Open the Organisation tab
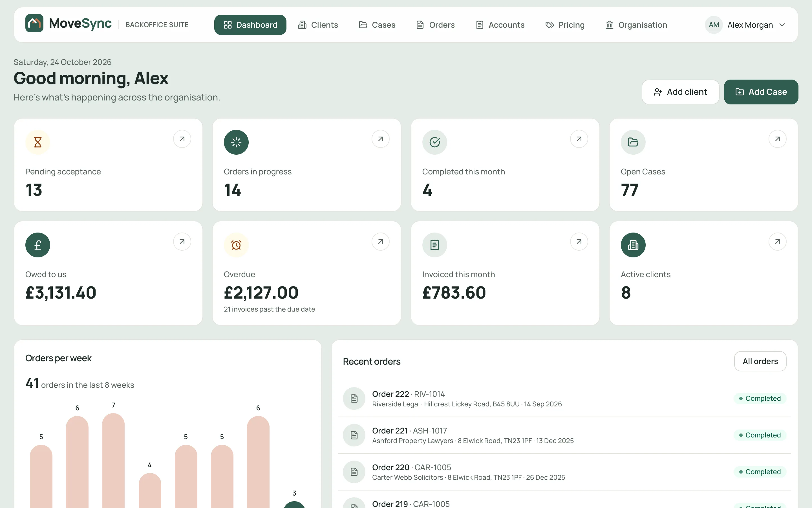The width and height of the screenshot is (812, 508). (x=636, y=25)
